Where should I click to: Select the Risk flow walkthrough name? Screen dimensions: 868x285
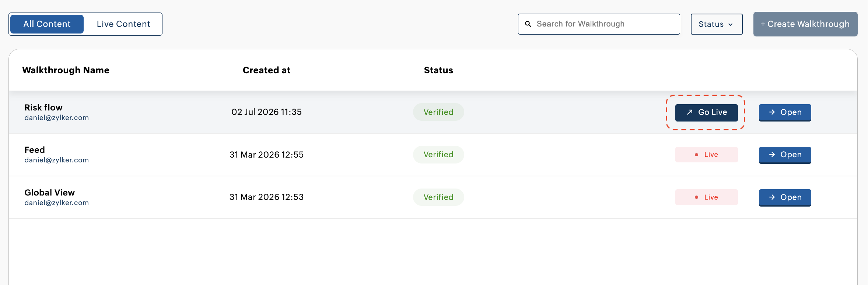coord(43,108)
